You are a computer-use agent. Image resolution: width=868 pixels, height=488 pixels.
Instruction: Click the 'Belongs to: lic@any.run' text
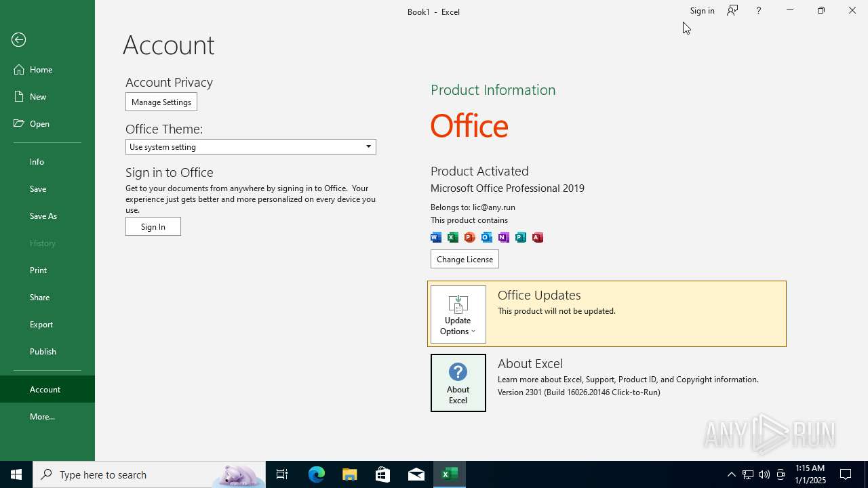[x=473, y=207]
